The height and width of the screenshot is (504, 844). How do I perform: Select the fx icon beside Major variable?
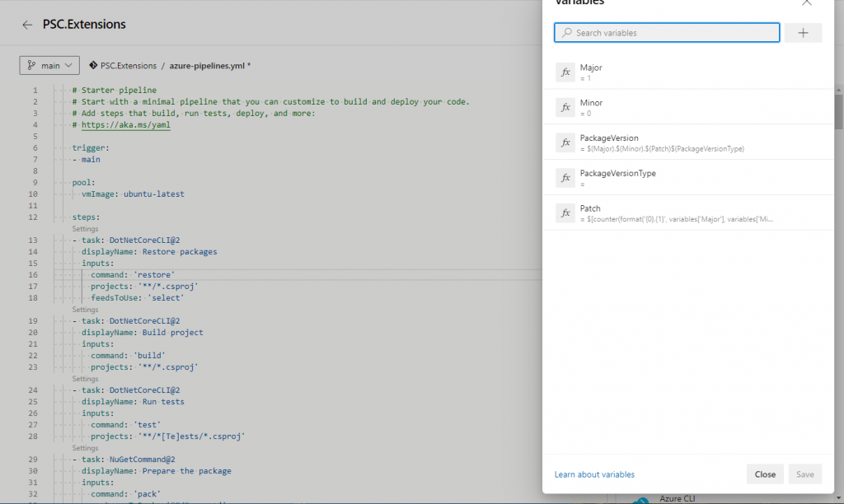(x=565, y=72)
